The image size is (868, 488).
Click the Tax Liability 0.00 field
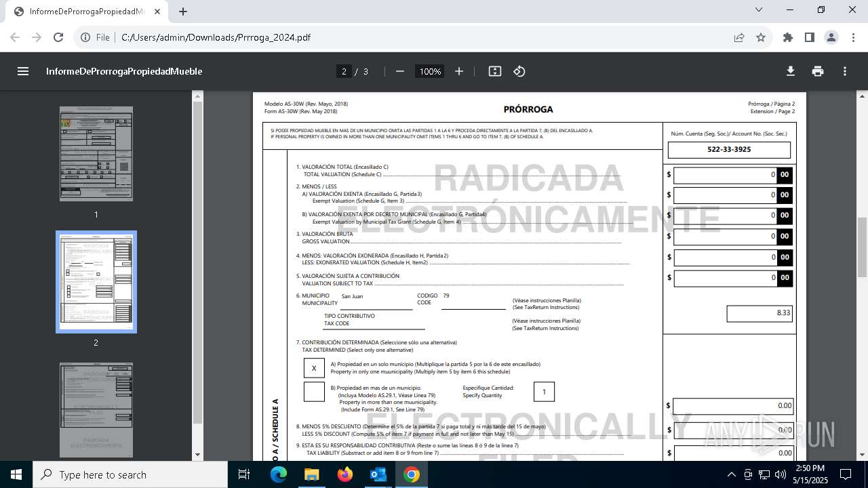tap(732, 453)
